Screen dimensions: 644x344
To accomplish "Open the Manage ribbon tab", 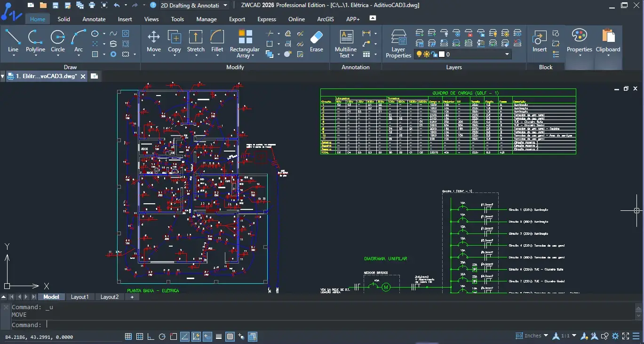I will coord(207,19).
